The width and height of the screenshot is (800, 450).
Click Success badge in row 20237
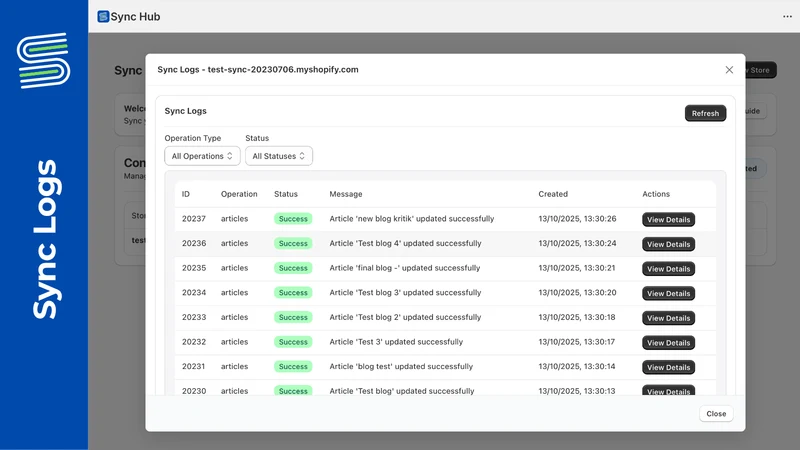293,219
